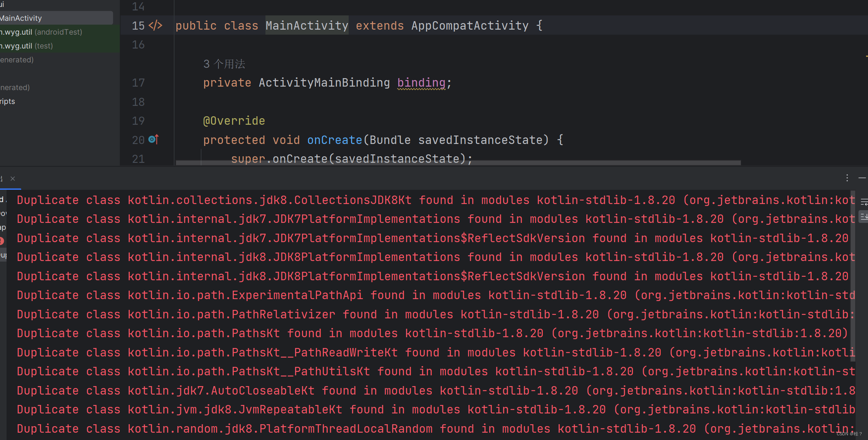Click the overrides-method gutter icon on line 20

coord(153,139)
